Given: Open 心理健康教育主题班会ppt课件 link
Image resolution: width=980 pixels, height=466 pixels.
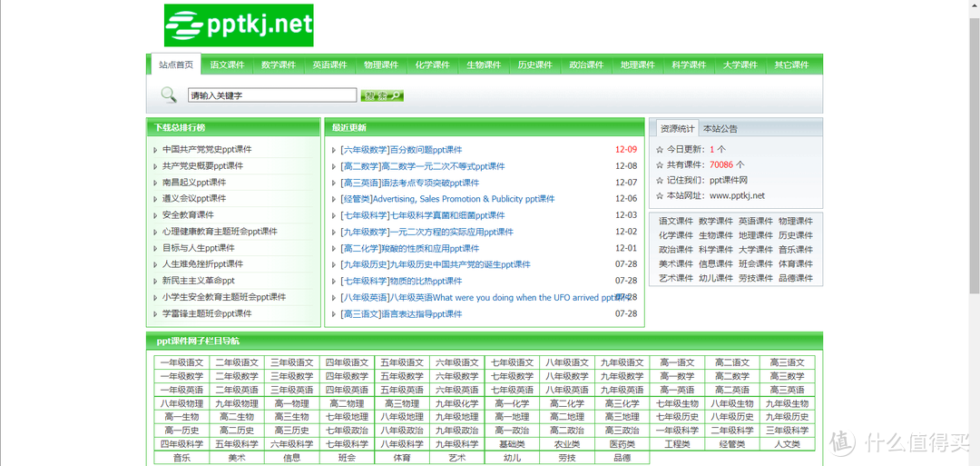Looking at the screenshot, I should (220, 232).
